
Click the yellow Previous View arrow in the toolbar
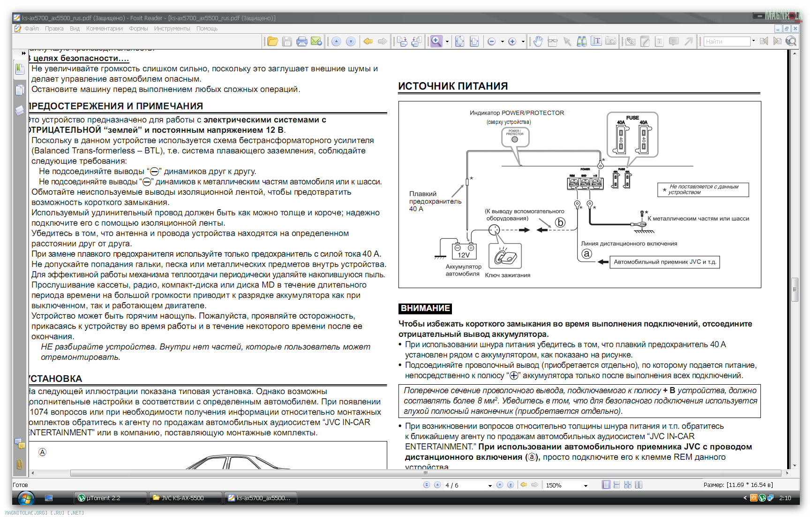[368, 41]
